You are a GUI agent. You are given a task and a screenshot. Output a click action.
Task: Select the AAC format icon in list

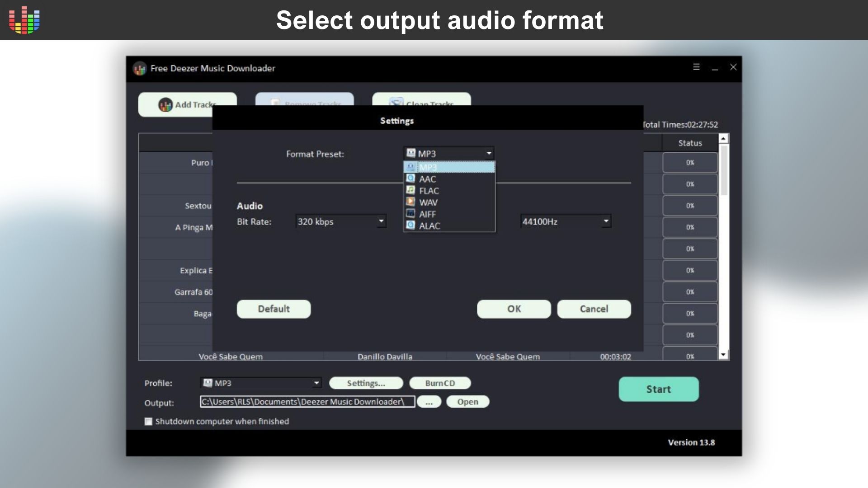[x=410, y=179]
